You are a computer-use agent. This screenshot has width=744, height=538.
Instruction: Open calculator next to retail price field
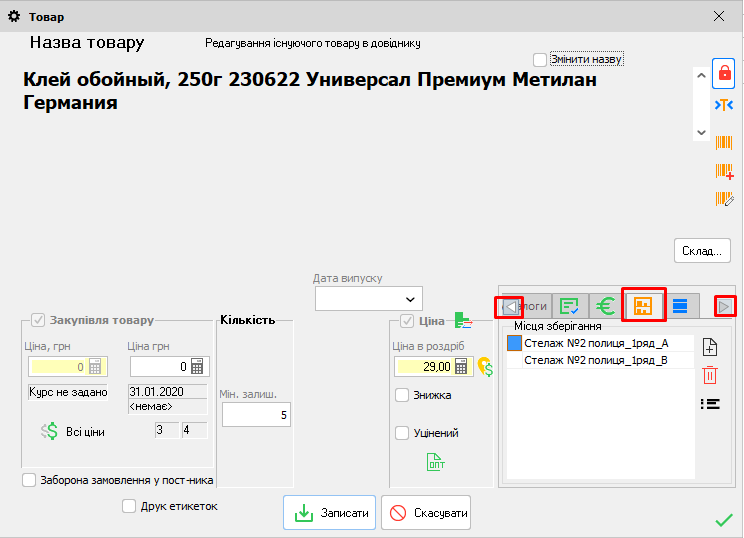coord(461,367)
